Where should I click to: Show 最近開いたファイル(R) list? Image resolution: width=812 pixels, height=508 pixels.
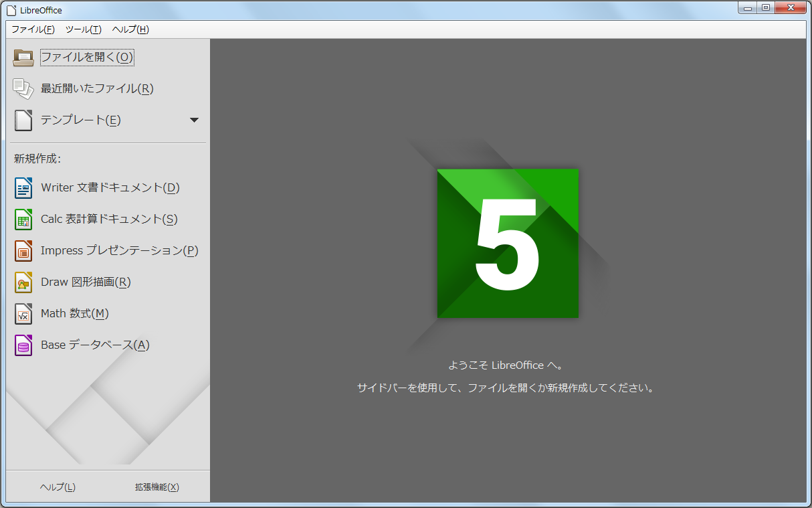pyautogui.click(x=97, y=88)
